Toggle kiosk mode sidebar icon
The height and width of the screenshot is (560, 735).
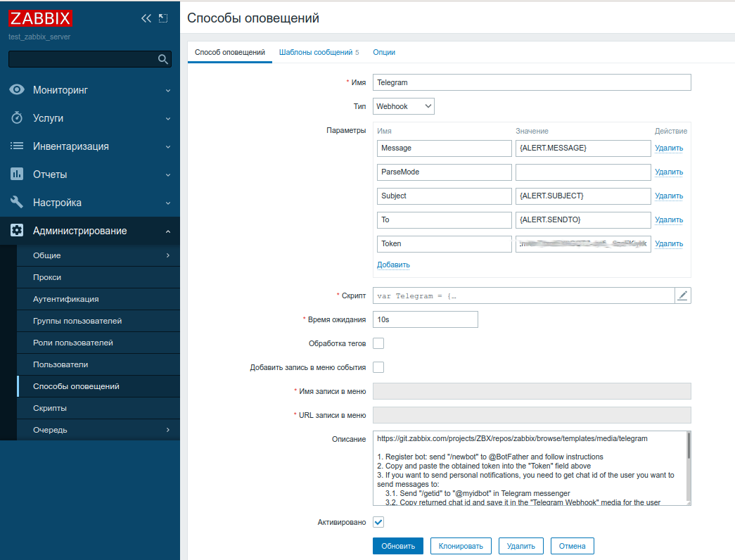tap(163, 18)
